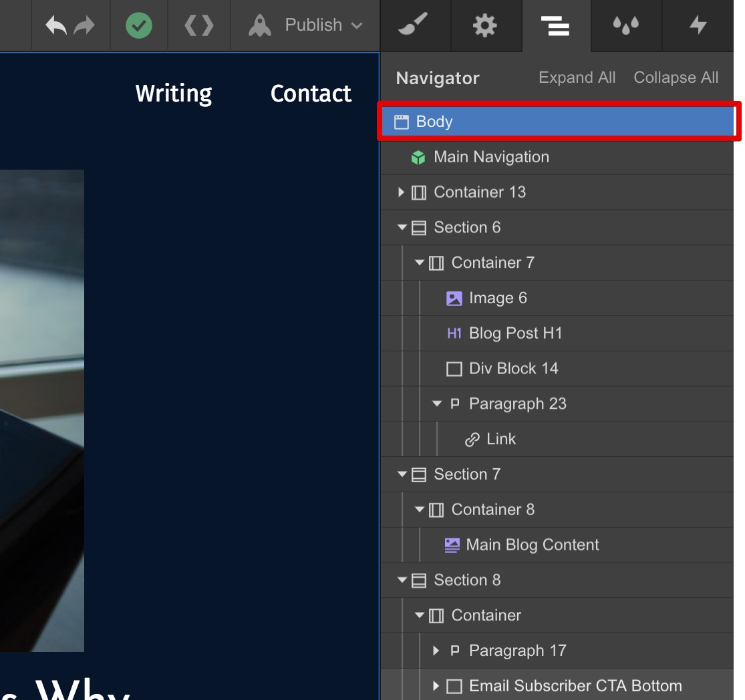Click the Expand All button
This screenshot has height=700, width=745.
577,78
